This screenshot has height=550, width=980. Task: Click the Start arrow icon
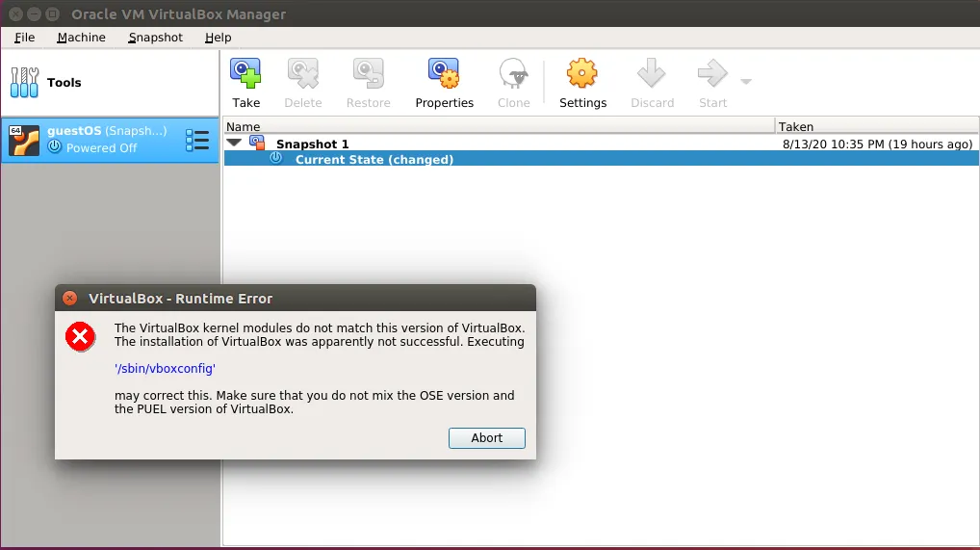click(712, 73)
